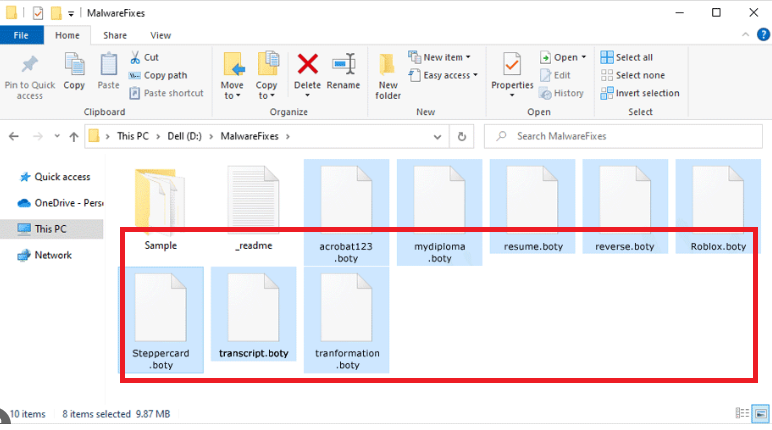Go back with the Back arrow
Image resolution: width=772 pixels, height=430 pixels.
tap(14, 136)
